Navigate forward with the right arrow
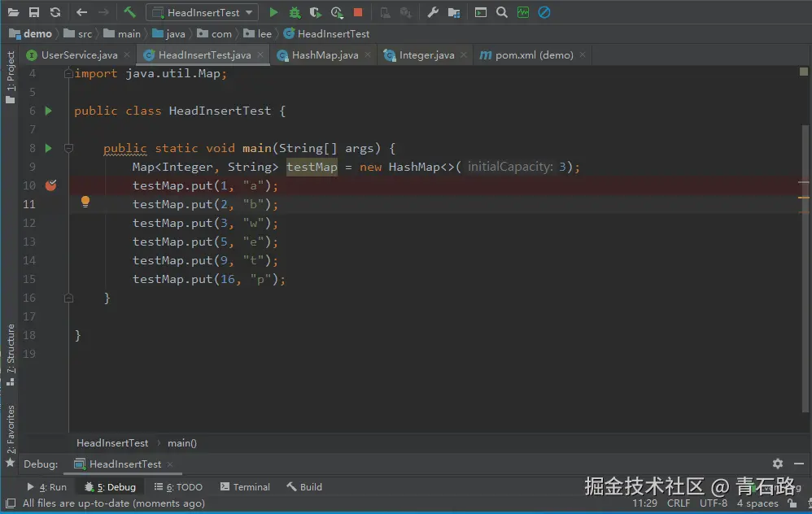The image size is (812, 514). click(103, 12)
